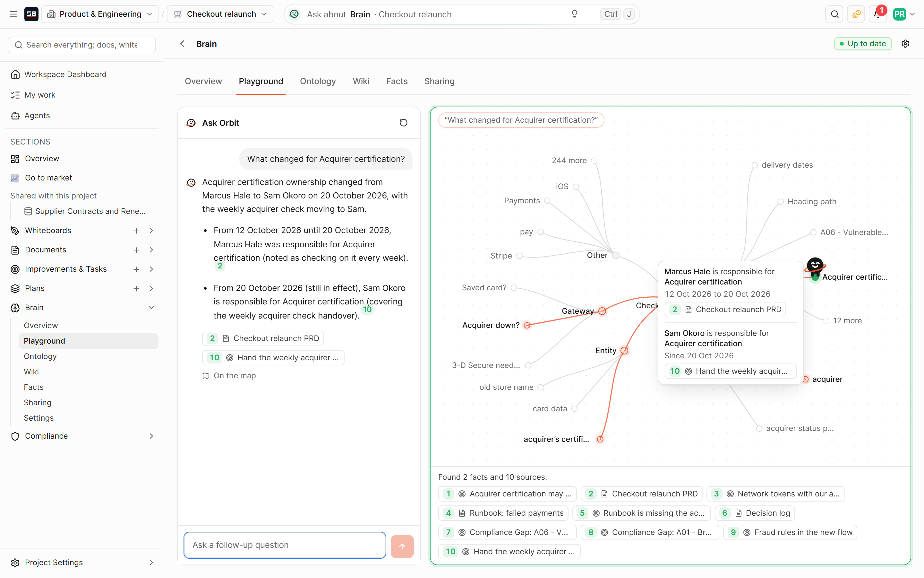
Task: Click the back arrow beside Brain
Action: tap(183, 44)
